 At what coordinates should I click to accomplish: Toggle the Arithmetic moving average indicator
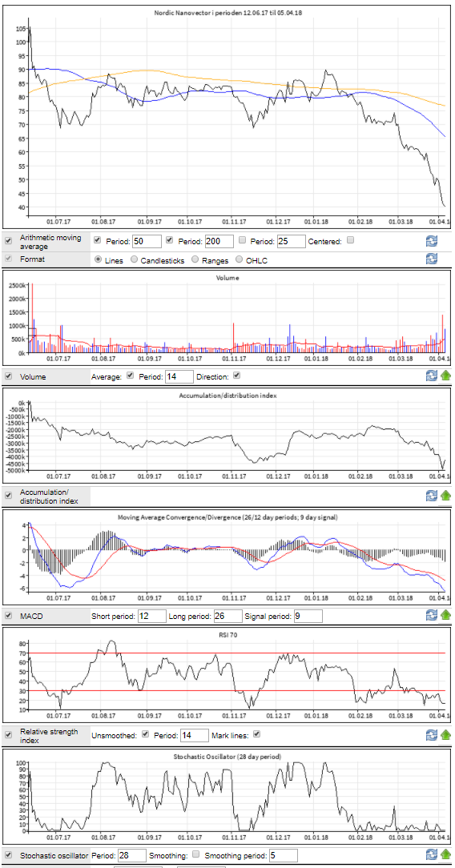click(8, 241)
